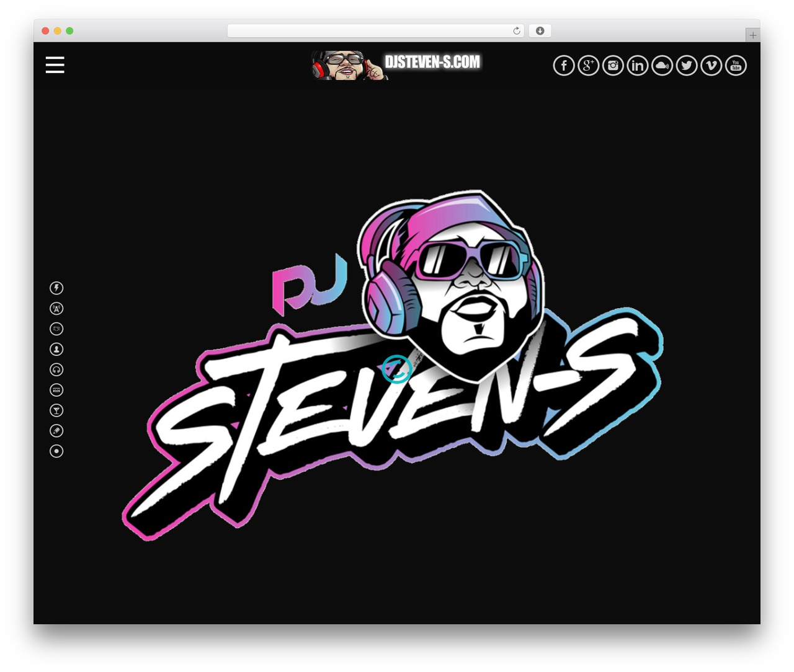794x672 pixels.
Task: Click the teal loading spinner circle
Action: click(397, 369)
